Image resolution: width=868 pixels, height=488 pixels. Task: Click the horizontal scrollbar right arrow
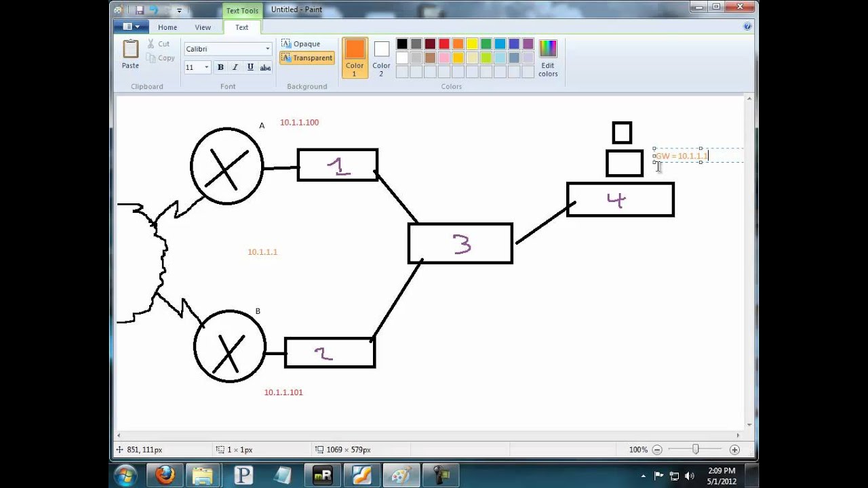pyautogui.click(x=739, y=435)
